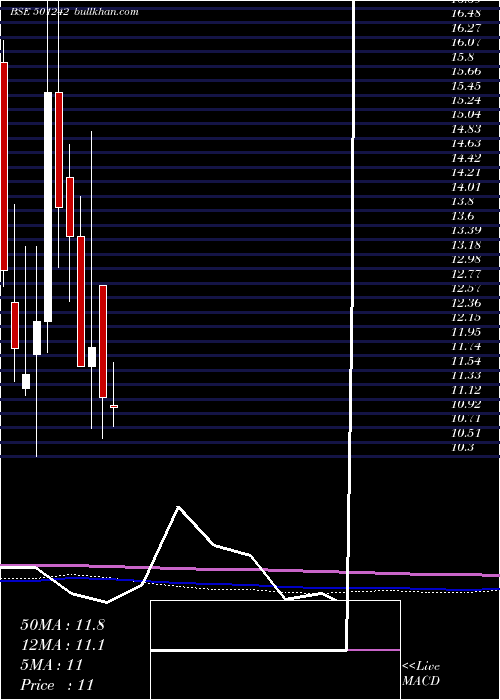Viewport: 500px width, 700px height.
Task: Click the 13.8 price label
Action: click(x=462, y=201)
